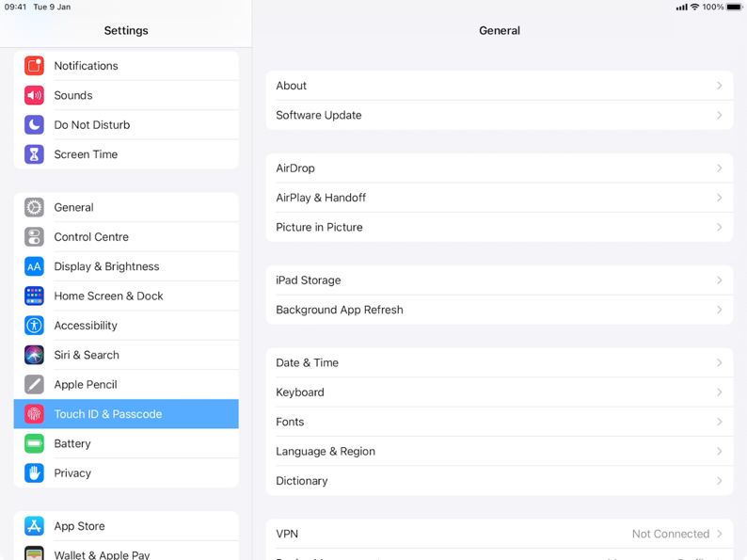Tap the Picture in Picture label
The height and width of the screenshot is (560, 747).
(x=319, y=228)
